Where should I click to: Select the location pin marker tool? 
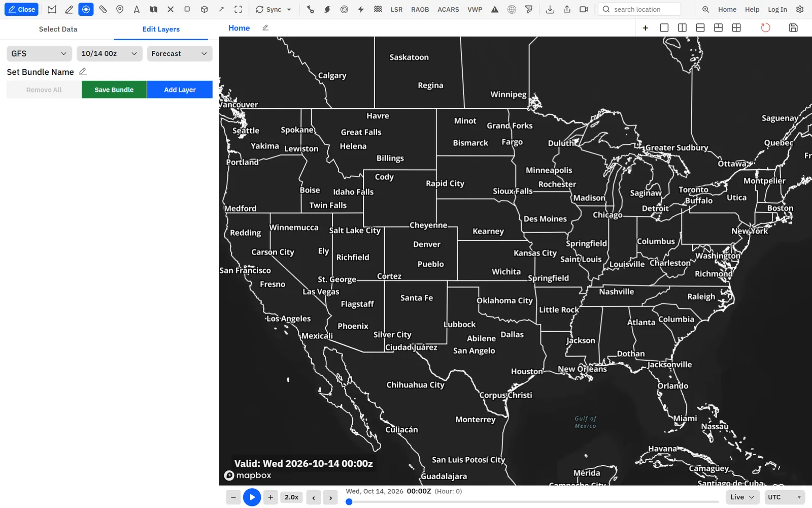tap(120, 9)
